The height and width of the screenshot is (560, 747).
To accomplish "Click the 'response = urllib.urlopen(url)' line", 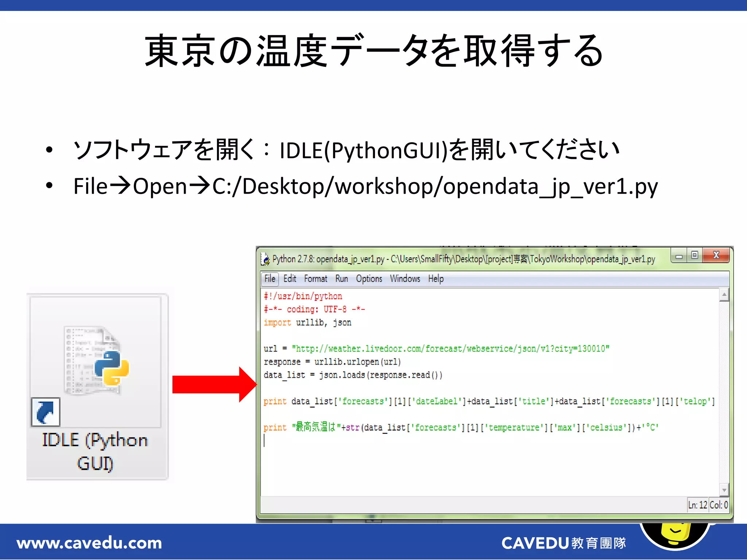I will (332, 362).
